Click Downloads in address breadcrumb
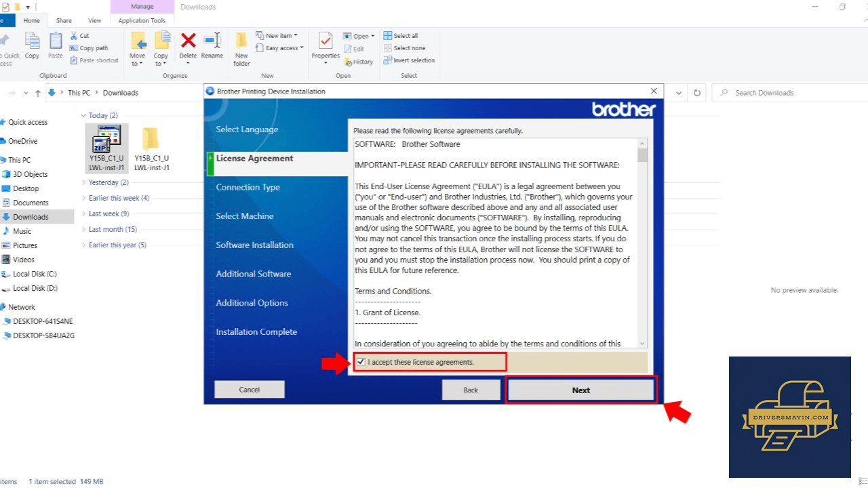This screenshot has width=868, height=488. pyautogui.click(x=121, y=93)
